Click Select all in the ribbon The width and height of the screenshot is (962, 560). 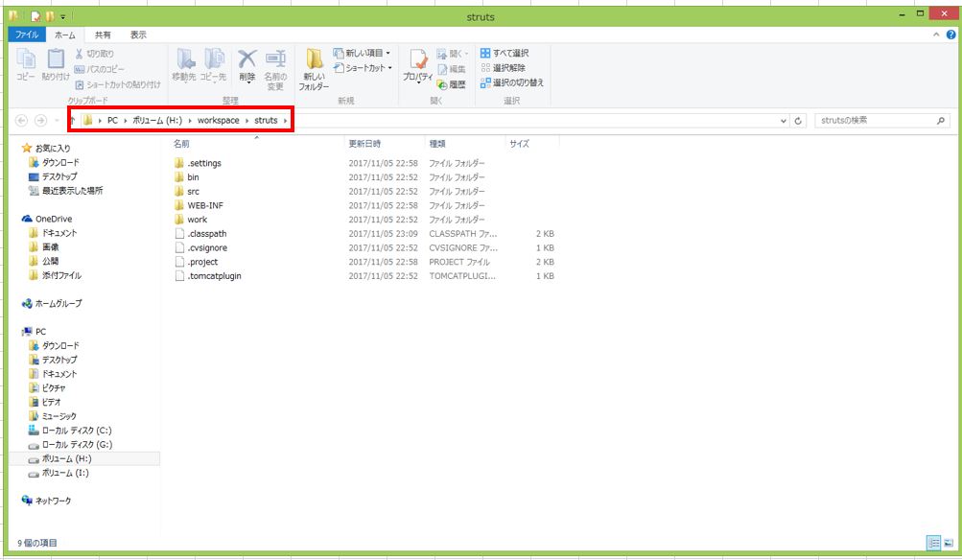pyautogui.click(x=504, y=54)
